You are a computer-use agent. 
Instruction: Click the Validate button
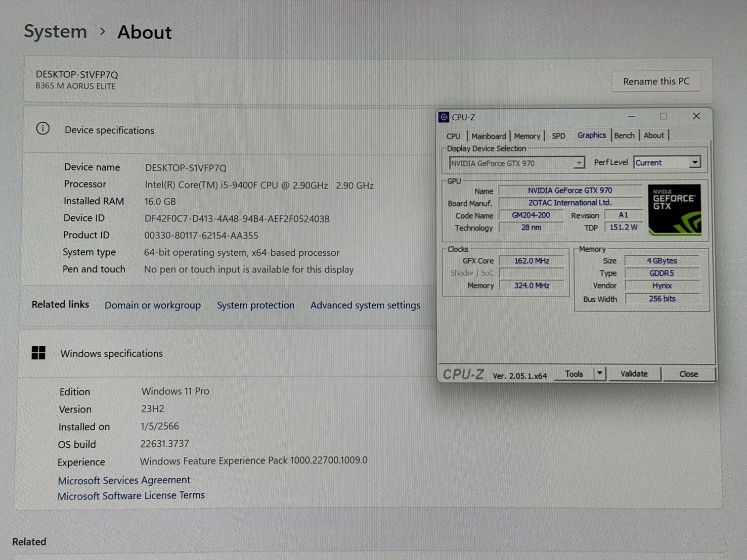(x=634, y=374)
